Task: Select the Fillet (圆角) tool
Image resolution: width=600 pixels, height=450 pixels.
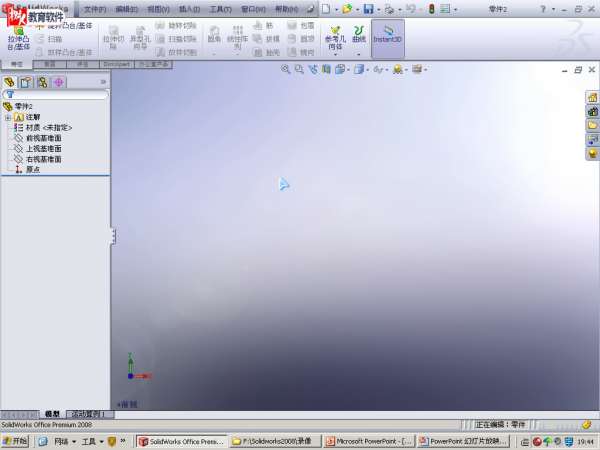Action: tap(214, 35)
